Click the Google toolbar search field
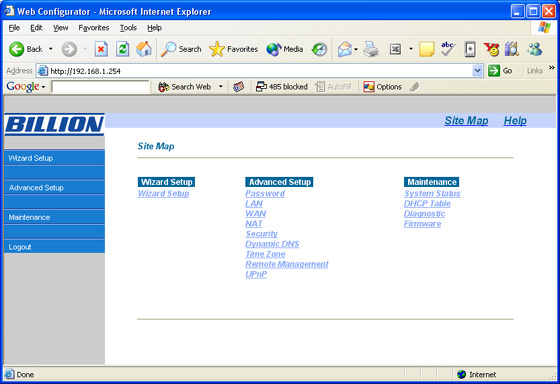The height and width of the screenshot is (384, 560). click(100, 87)
